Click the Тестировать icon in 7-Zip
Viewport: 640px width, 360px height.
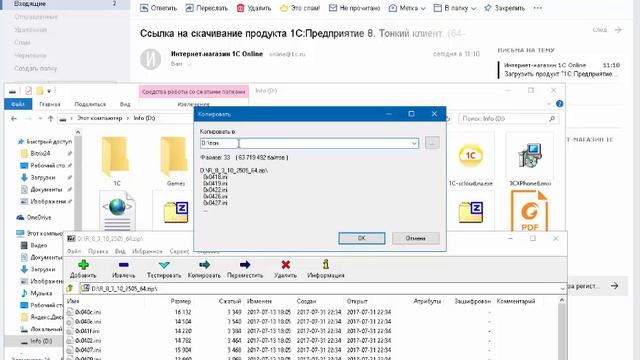tap(164, 265)
